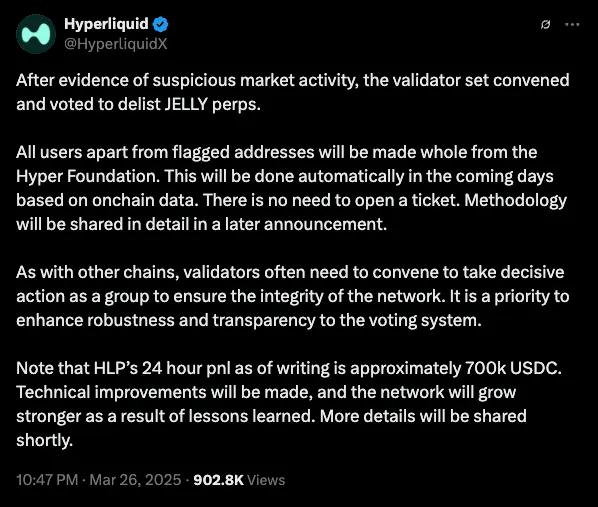Open the @HyperliquidX handle link
Screen dimensions: 598x507
[x=116, y=44]
